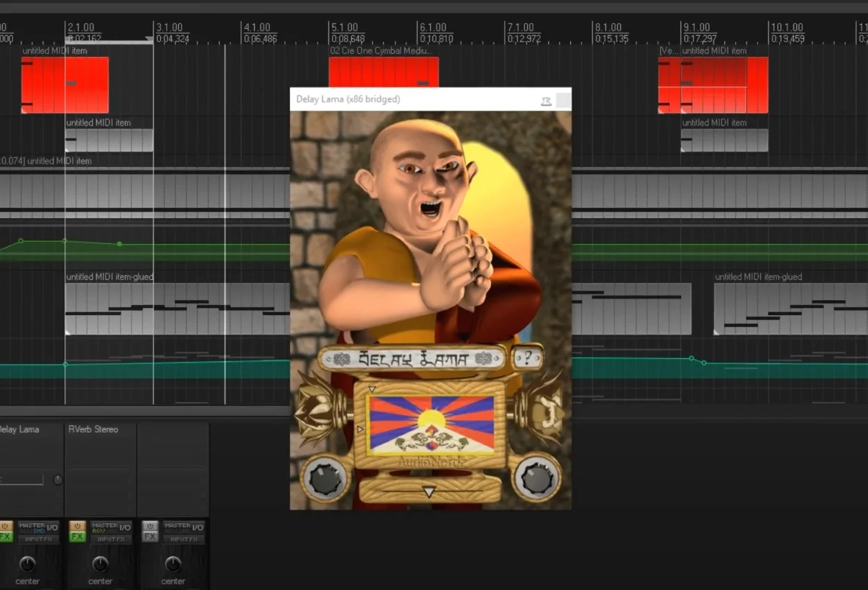
Task: Click the small triangle marker above the flag
Action: [372, 390]
